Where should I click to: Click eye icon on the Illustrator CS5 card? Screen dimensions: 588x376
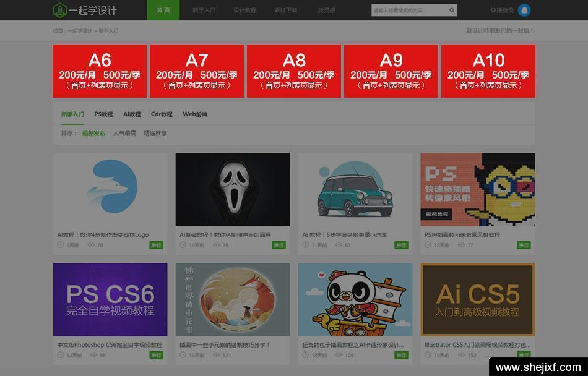(462, 354)
